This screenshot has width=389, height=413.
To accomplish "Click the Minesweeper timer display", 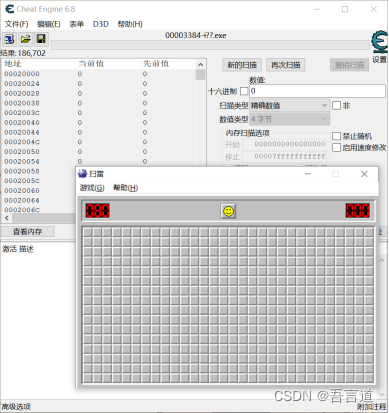I will tap(358, 211).
